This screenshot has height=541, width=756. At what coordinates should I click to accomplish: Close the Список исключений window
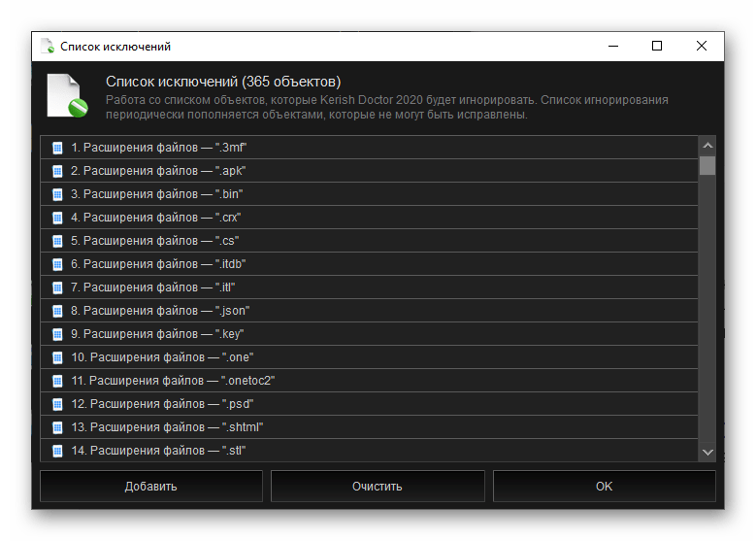pos(702,47)
